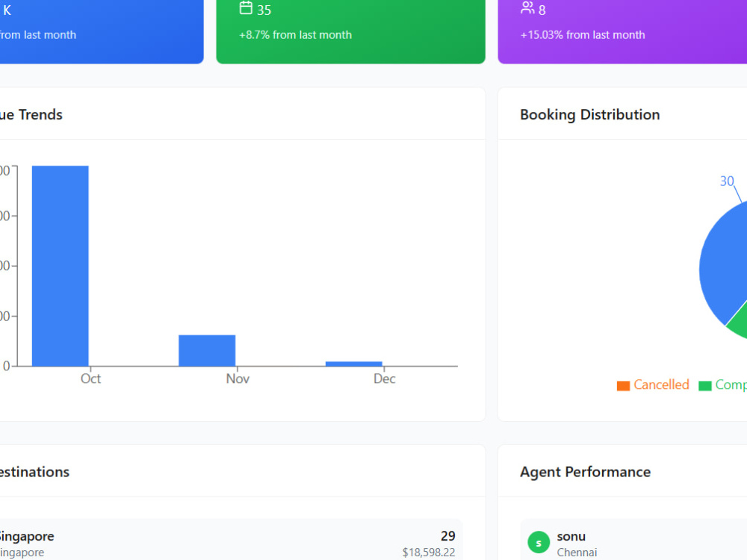This screenshot has width=747, height=560.
Task: Click the Singapore destination name
Action: 27,536
